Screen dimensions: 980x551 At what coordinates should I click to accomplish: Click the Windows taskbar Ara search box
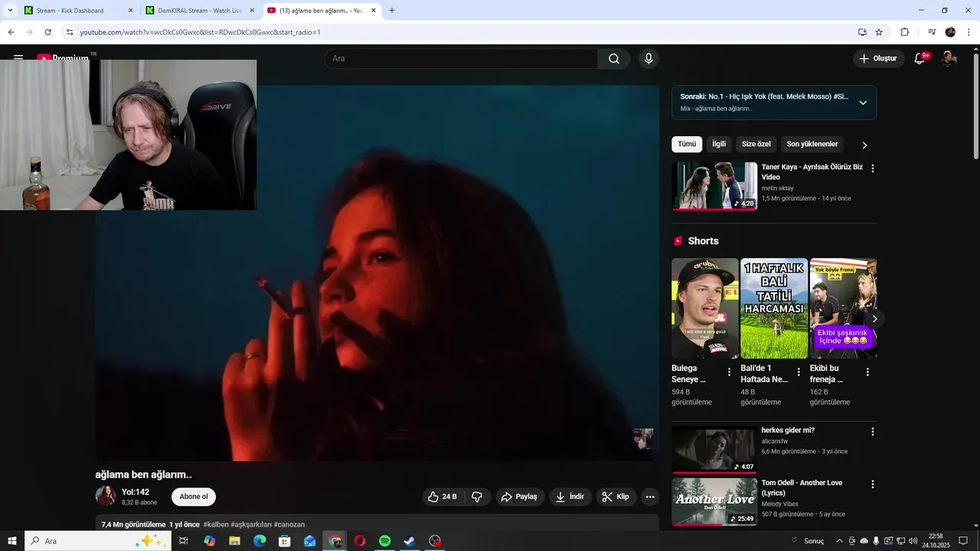pos(97,541)
